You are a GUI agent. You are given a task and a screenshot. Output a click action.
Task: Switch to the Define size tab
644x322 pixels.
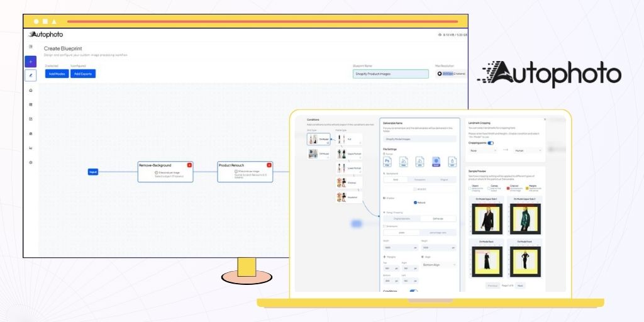tap(438, 218)
